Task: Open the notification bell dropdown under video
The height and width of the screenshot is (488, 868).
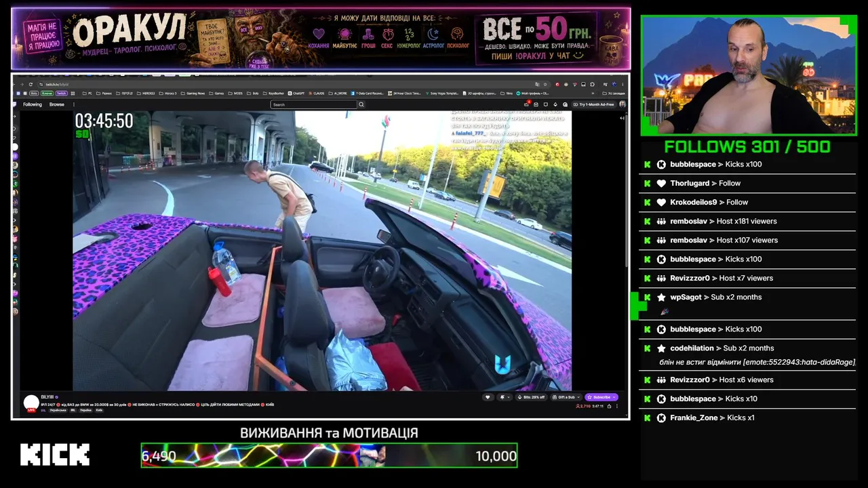Action: (x=504, y=397)
